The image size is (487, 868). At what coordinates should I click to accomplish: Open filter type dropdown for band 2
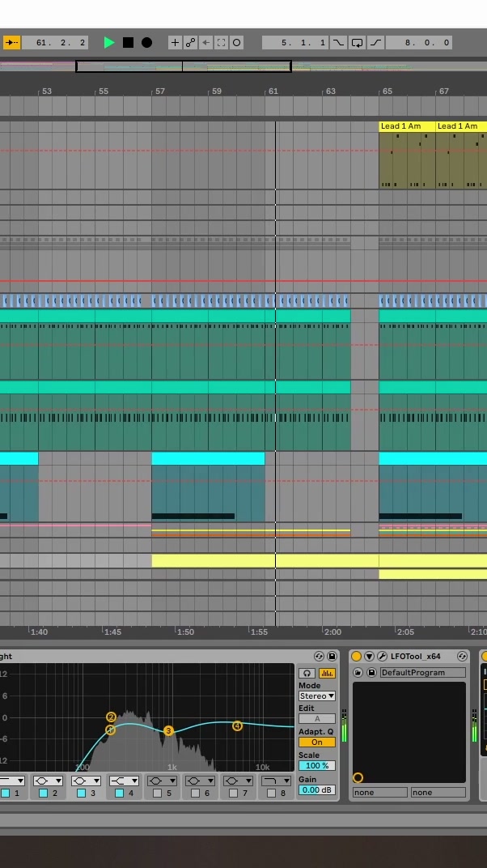48,781
